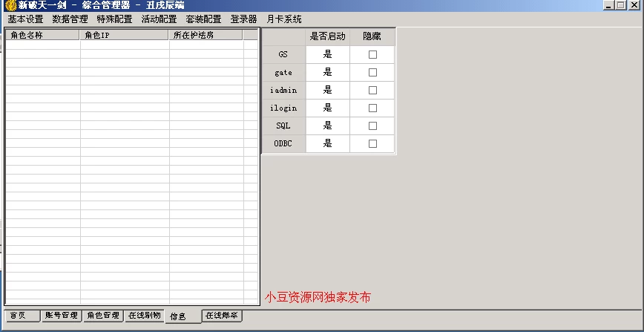Switch to the 首页 tab

coord(22,316)
